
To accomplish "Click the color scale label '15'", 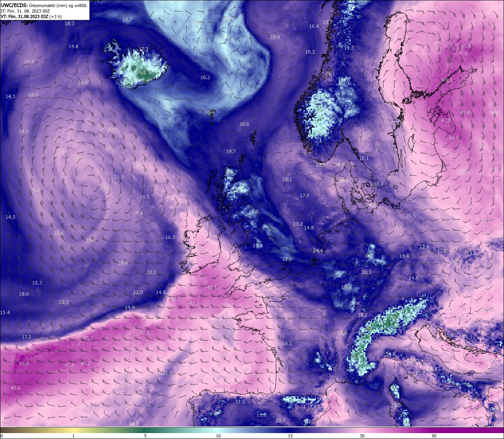I will coord(290,436).
